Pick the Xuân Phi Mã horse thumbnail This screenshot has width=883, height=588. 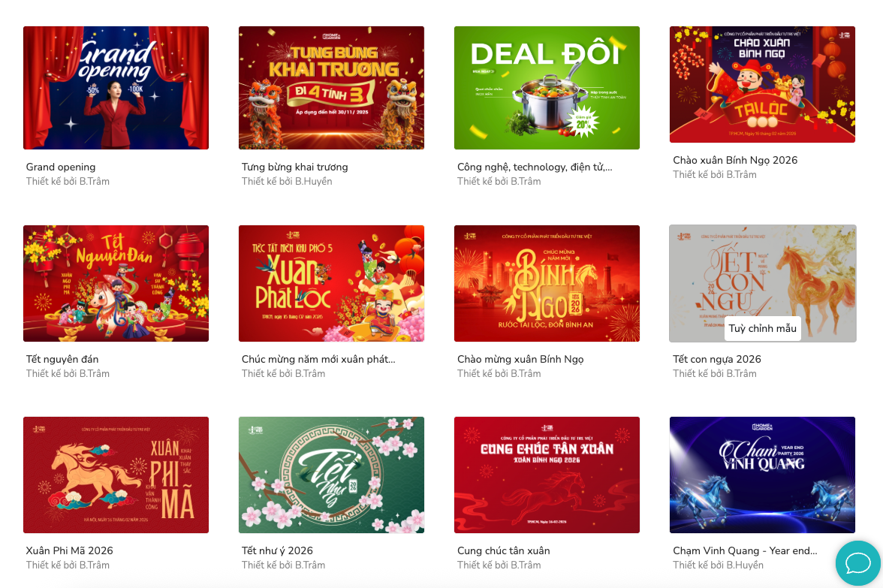116,475
